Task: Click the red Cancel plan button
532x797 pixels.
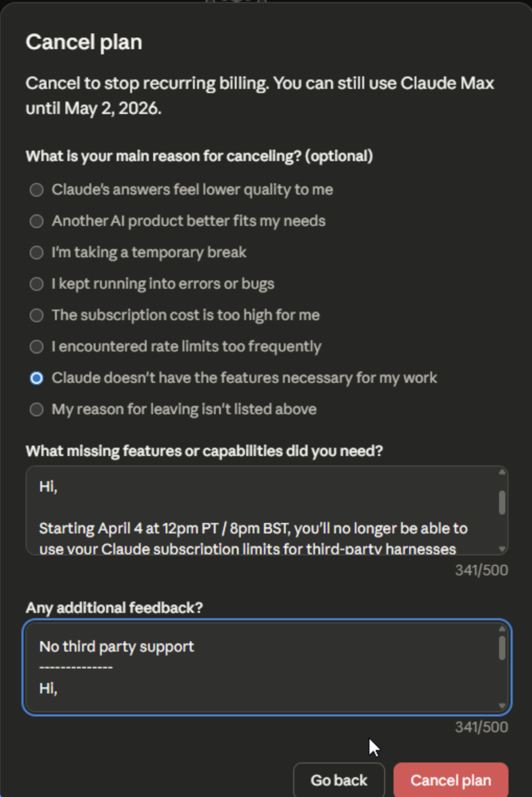Action: [x=450, y=780]
